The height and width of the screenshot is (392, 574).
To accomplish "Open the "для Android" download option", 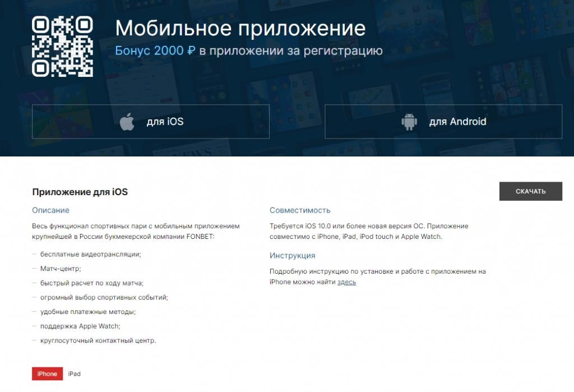I will (x=443, y=122).
